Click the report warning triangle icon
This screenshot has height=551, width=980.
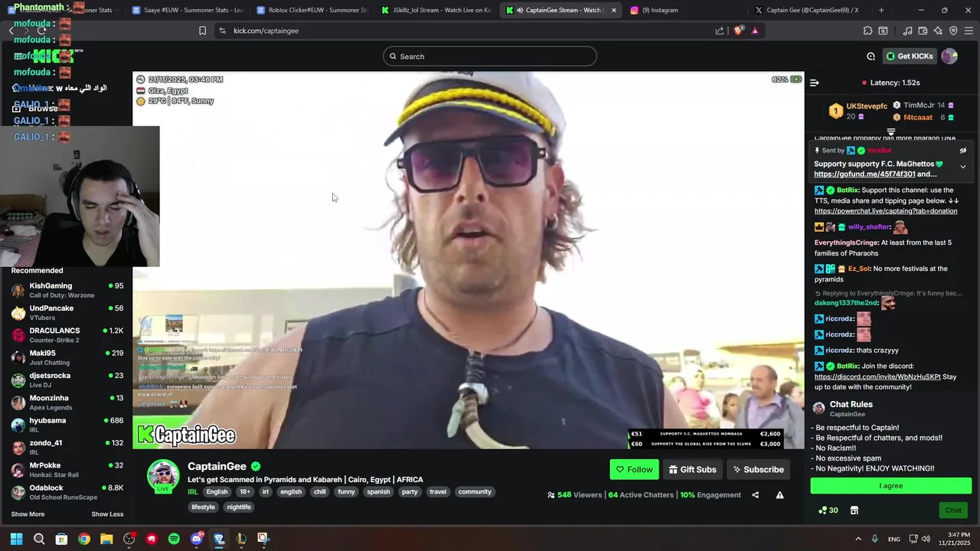tap(779, 495)
